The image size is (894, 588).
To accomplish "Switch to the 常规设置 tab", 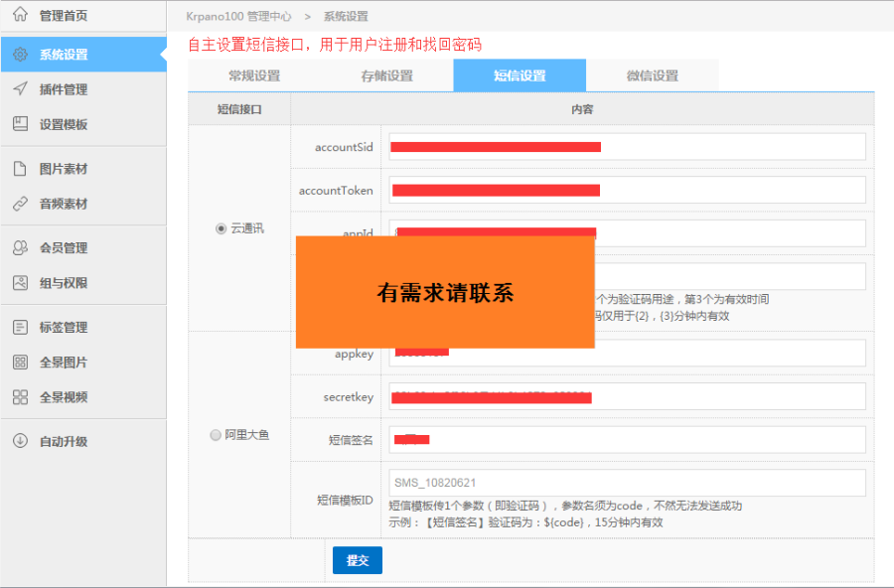I will pyautogui.click(x=254, y=74).
